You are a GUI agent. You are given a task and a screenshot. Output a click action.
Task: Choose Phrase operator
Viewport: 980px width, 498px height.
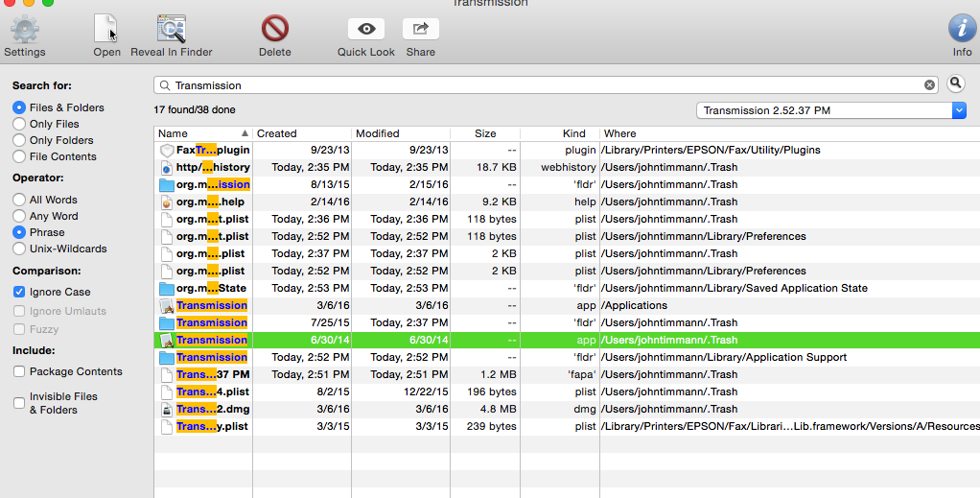point(19,232)
